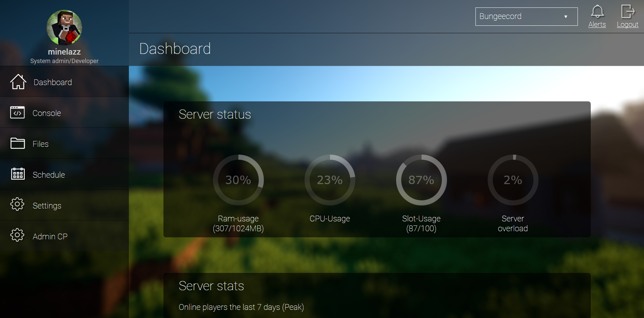644x318 pixels.
Task: Click the minelazz profile avatar
Action: (64, 27)
